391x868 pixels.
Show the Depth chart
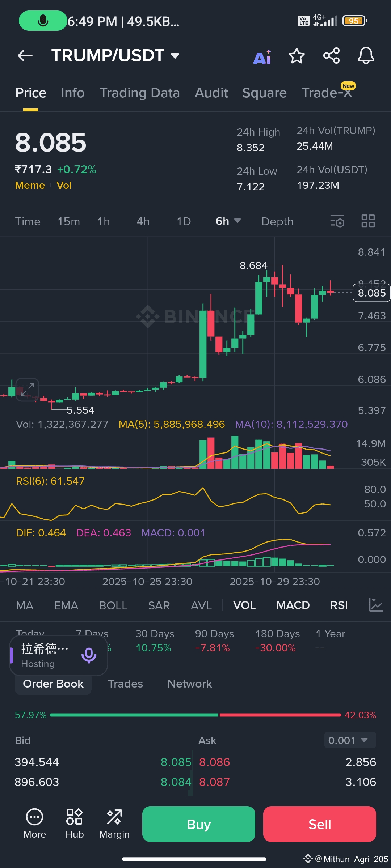[277, 221]
